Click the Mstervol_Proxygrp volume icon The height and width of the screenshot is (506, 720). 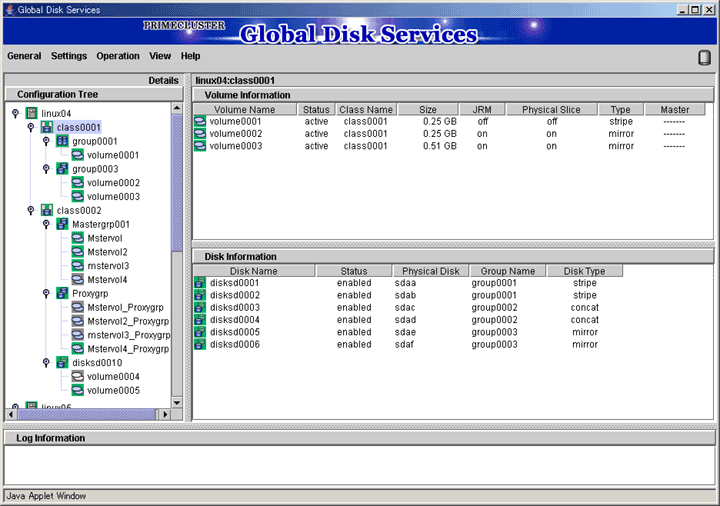point(78,307)
